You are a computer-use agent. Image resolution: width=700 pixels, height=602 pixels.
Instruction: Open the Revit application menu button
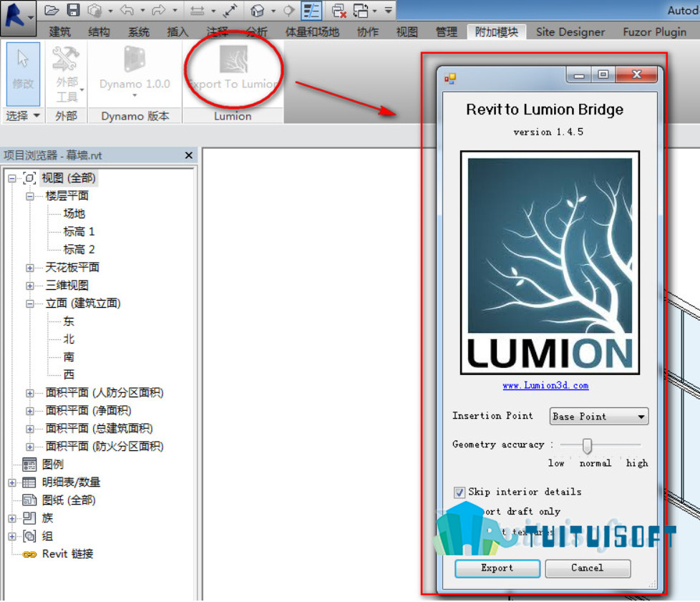pos(18,17)
